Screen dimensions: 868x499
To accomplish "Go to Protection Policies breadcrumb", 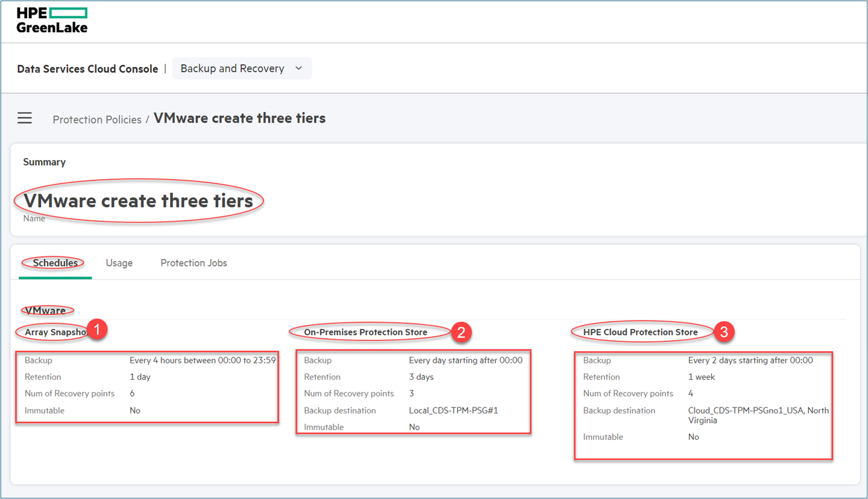I will click(96, 119).
